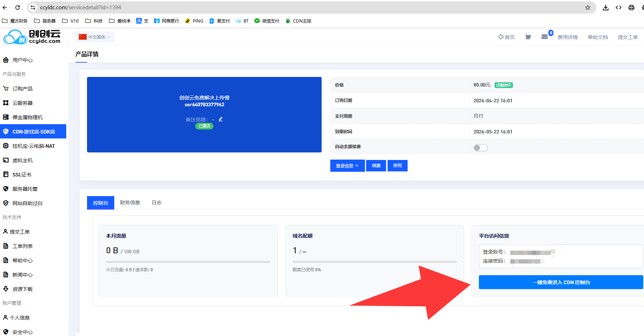Open 云服务器 in the sidebar
644x336 pixels.
click(x=23, y=103)
